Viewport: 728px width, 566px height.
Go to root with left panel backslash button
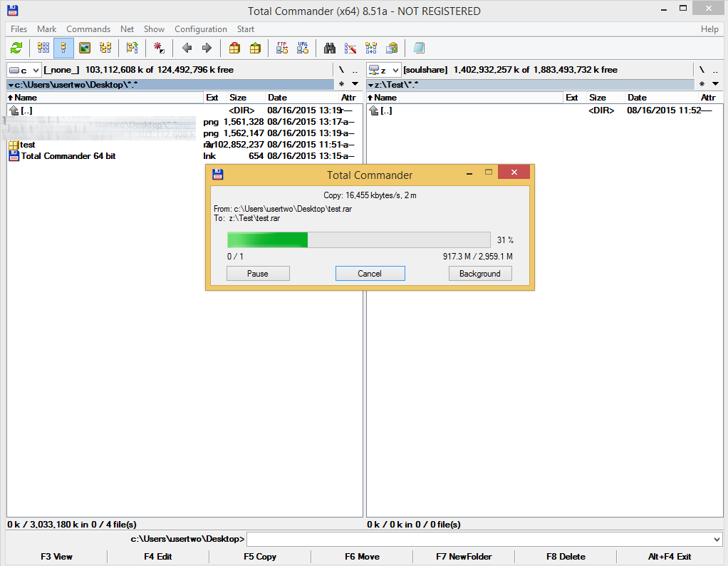[342, 70]
